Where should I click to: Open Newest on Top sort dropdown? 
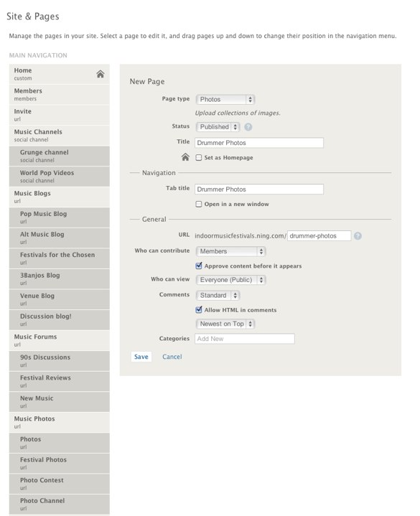pos(225,324)
